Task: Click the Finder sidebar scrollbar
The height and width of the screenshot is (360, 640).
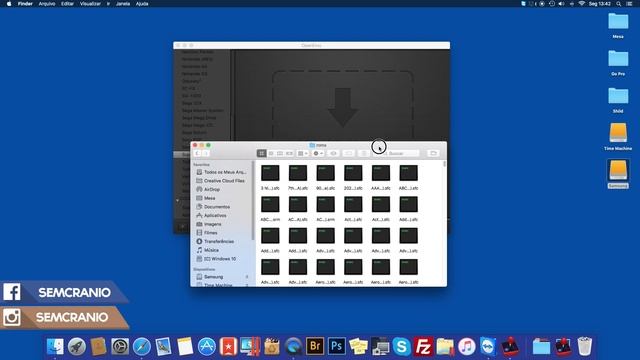Action: 253,200
